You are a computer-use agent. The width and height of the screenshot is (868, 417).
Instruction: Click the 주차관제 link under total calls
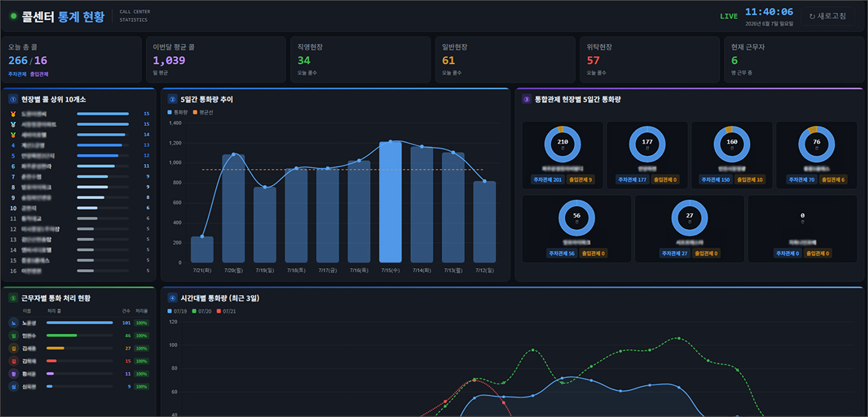(x=17, y=74)
